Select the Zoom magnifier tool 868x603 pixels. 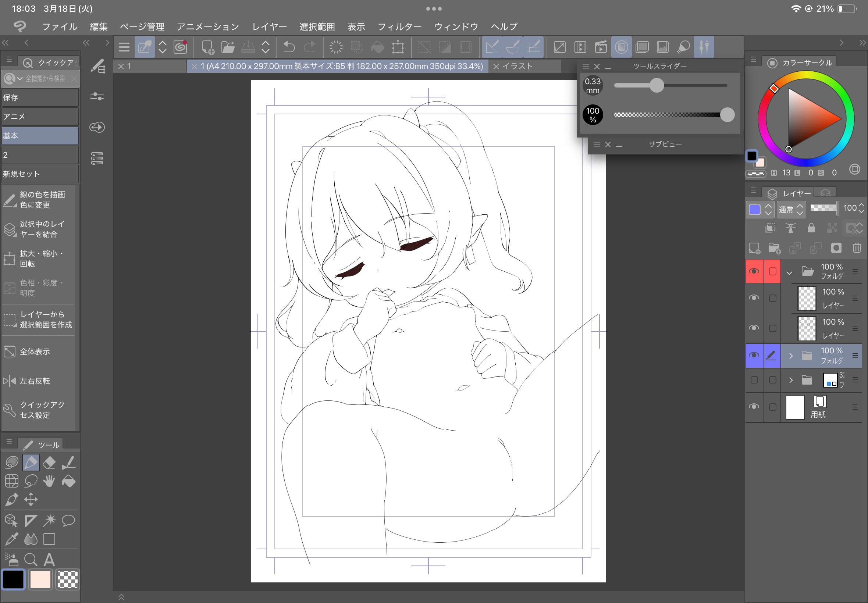click(30, 560)
